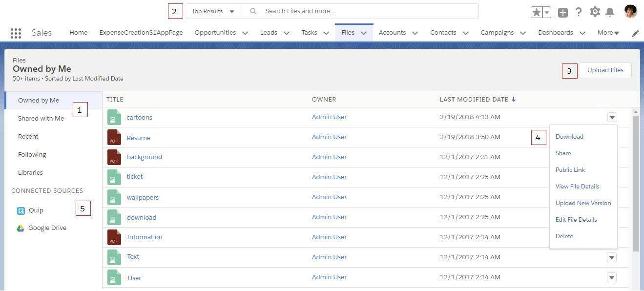Open the Google Drive connected source
The width and height of the screenshot is (644, 291).
(x=47, y=228)
